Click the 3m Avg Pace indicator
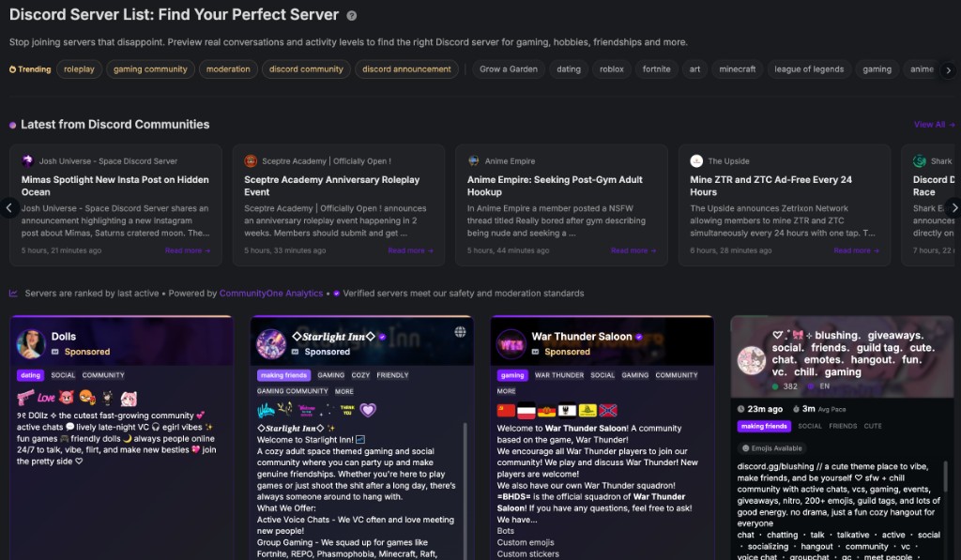 click(x=818, y=409)
